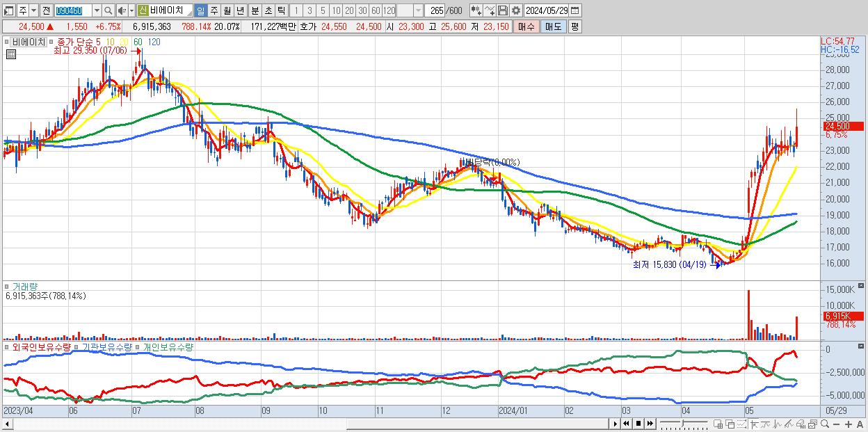Switch to 초 second period
Viewport: 868px width, 432px height.
click(268, 10)
